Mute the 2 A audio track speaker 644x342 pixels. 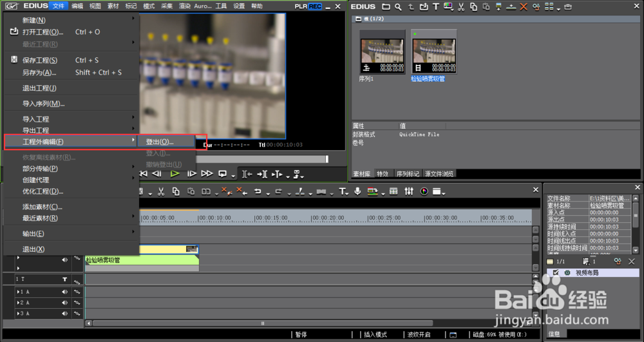coord(65,303)
